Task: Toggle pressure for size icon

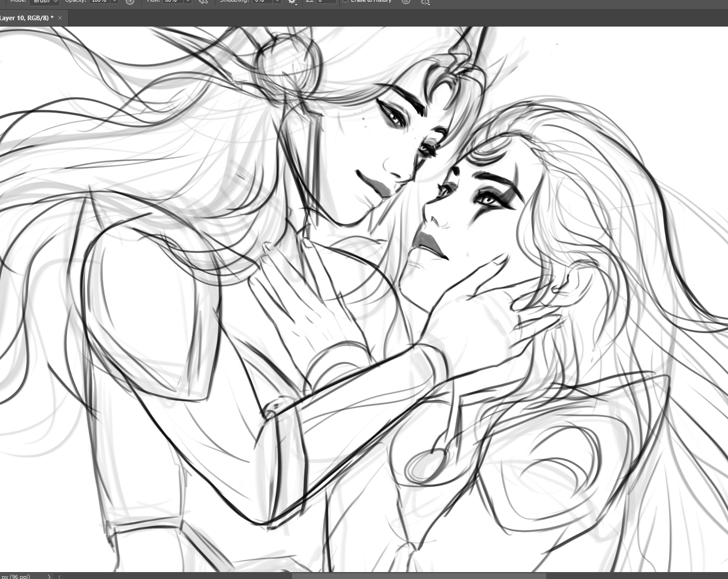Action: click(406, 1)
